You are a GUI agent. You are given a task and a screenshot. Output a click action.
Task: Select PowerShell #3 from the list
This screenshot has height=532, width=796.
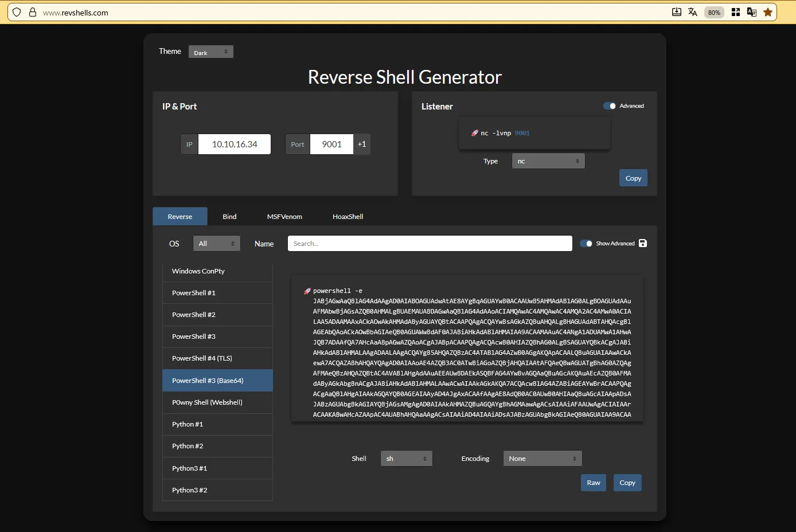(217, 337)
